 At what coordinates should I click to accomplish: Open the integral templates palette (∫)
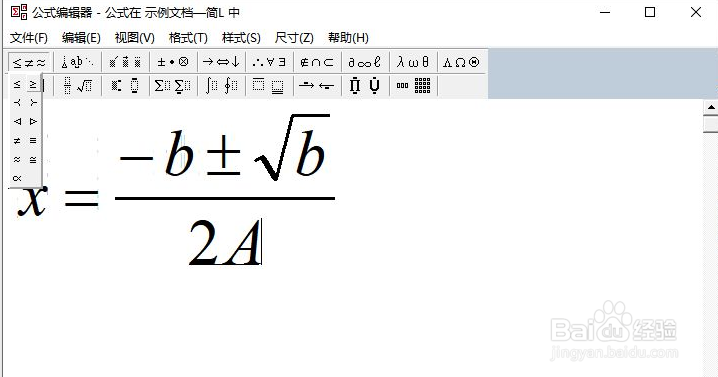(x=221, y=86)
